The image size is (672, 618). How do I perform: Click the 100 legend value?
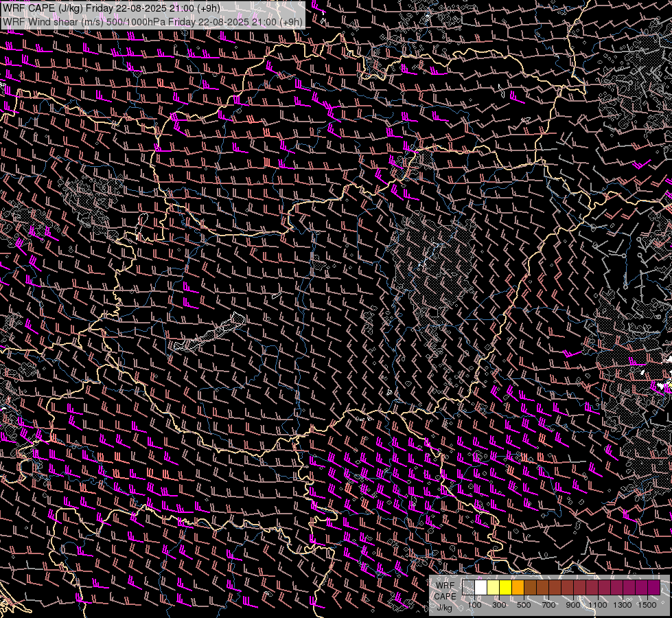tap(474, 605)
